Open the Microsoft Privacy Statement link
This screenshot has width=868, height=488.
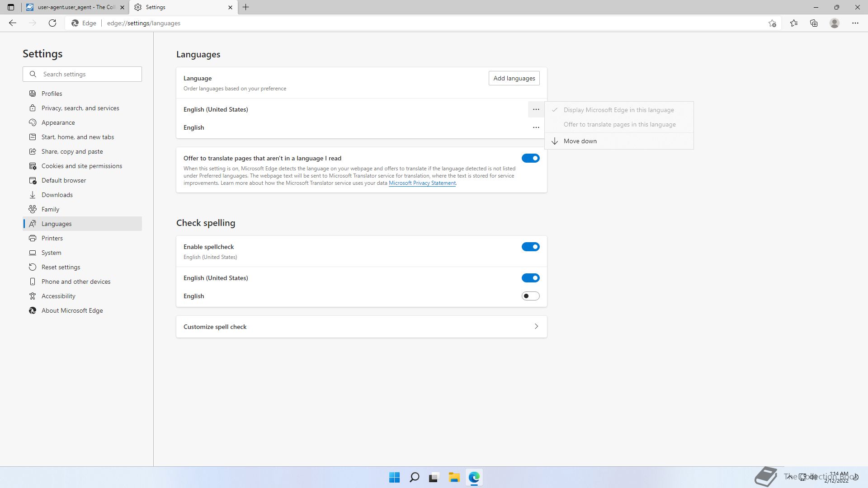point(422,183)
